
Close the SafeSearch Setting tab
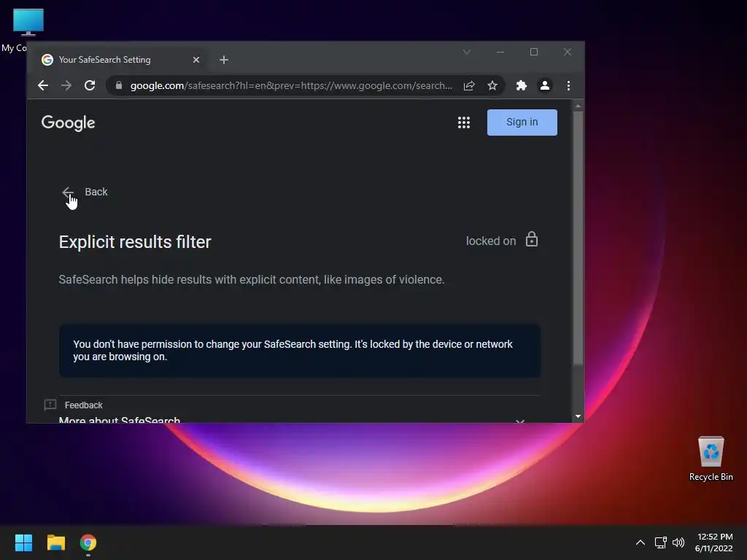(196, 60)
